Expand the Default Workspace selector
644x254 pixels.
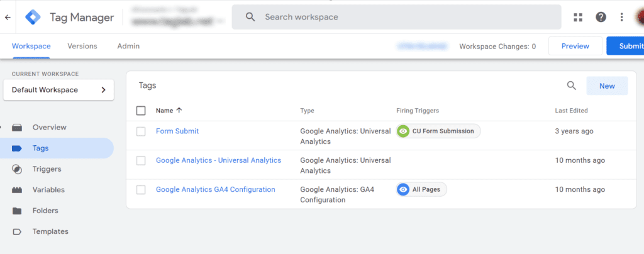click(x=58, y=90)
